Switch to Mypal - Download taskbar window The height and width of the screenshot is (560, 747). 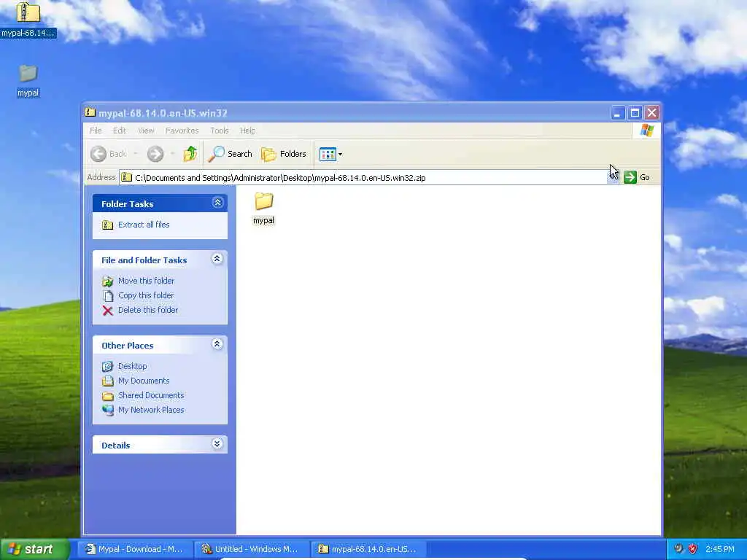click(x=134, y=549)
